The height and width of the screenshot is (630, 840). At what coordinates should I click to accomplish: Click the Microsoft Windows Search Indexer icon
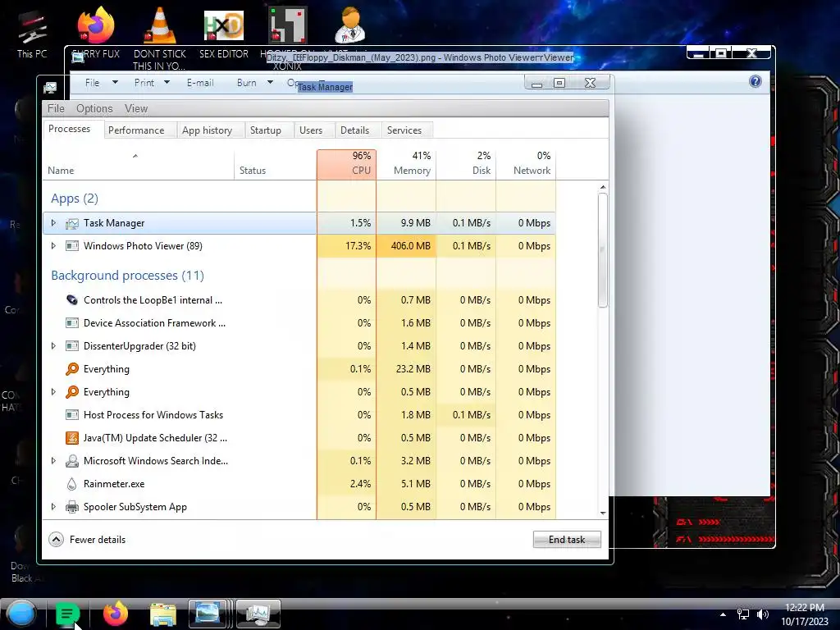pos(72,461)
